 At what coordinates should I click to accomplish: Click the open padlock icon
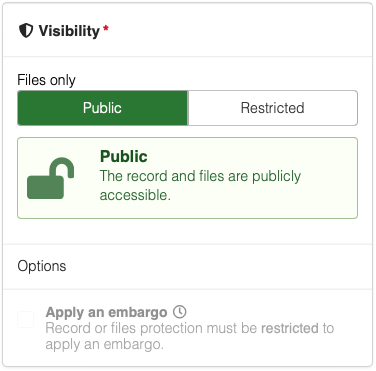[50, 178]
